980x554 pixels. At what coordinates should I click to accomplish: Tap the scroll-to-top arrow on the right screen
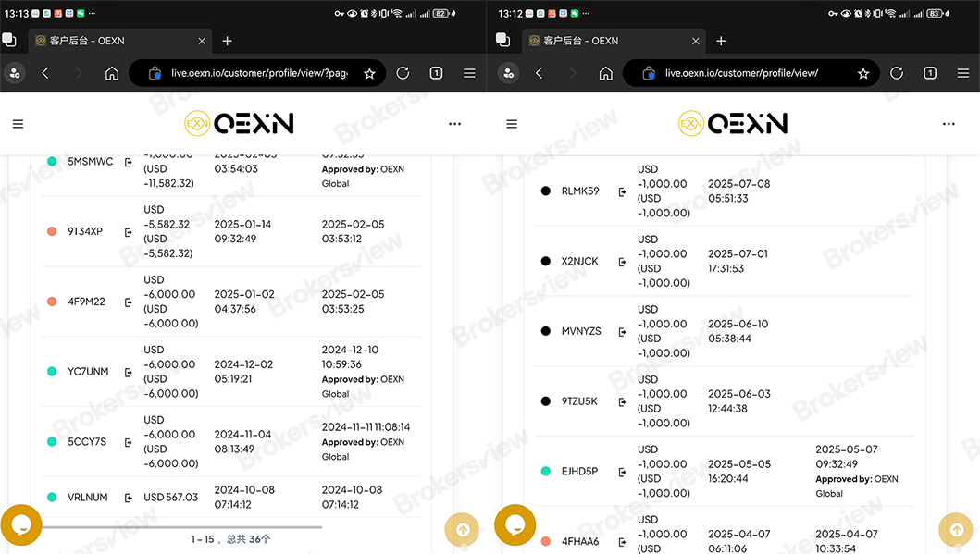click(955, 530)
